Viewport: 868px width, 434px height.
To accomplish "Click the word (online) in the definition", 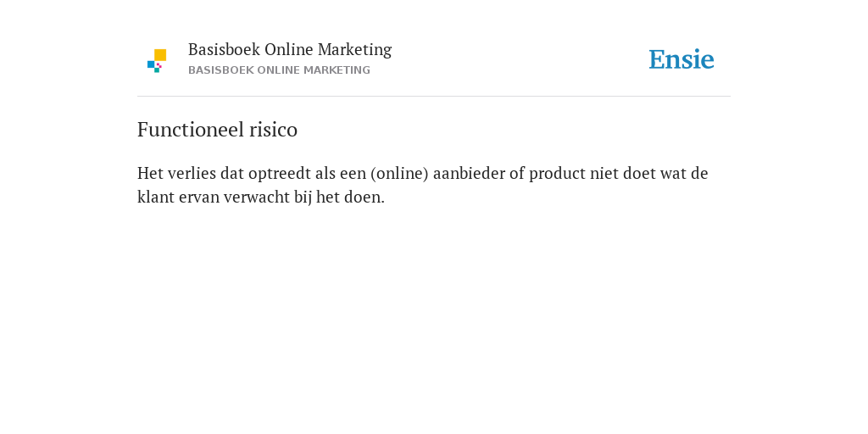I will pos(400,173).
